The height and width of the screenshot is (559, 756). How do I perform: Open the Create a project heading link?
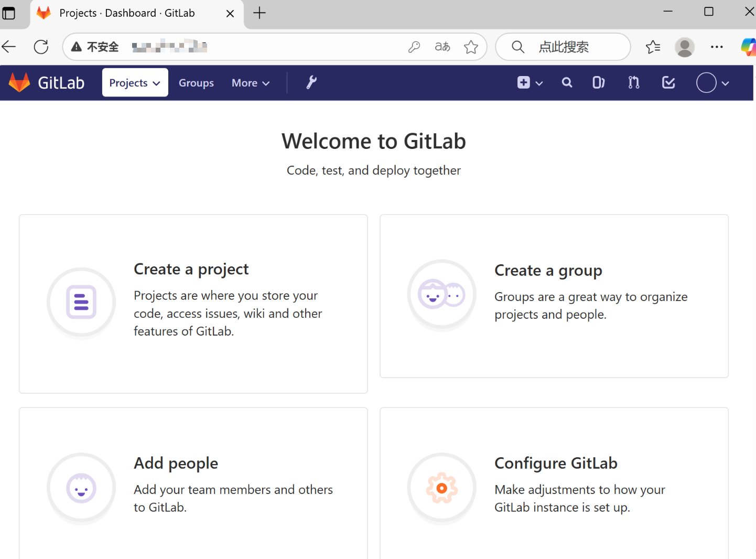tap(191, 269)
